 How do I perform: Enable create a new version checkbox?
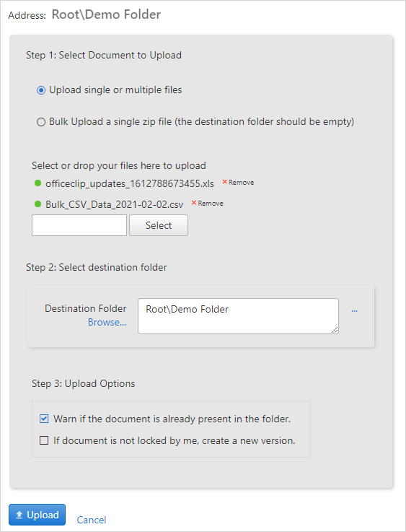pyautogui.click(x=44, y=440)
